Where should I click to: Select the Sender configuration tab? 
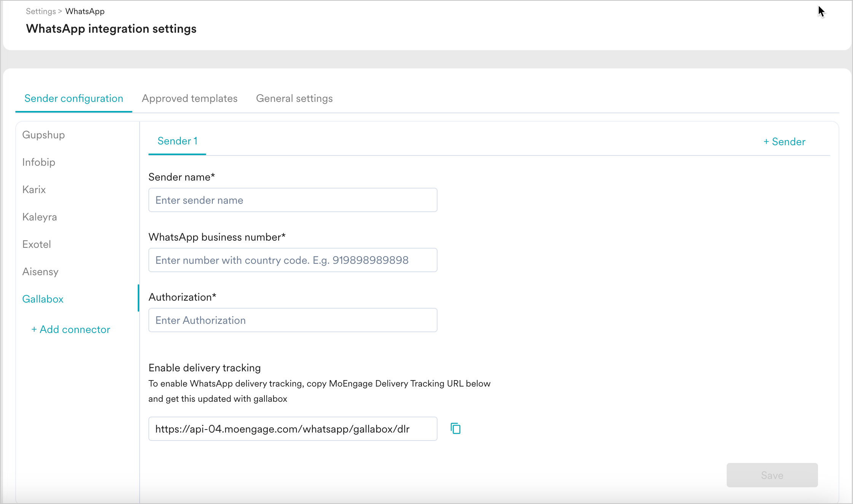click(74, 98)
